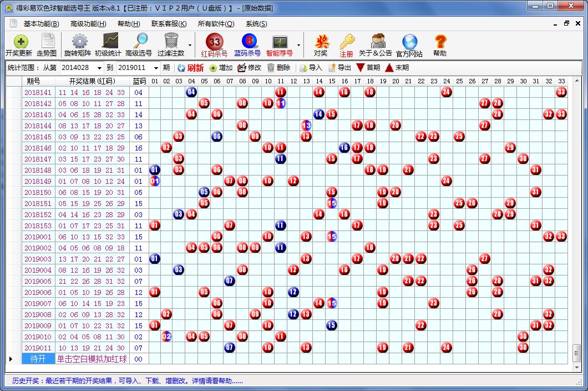The width and height of the screenshot is (588, 391).
Task: Click the 导入 import button
Action: click(x=311, y=68)
